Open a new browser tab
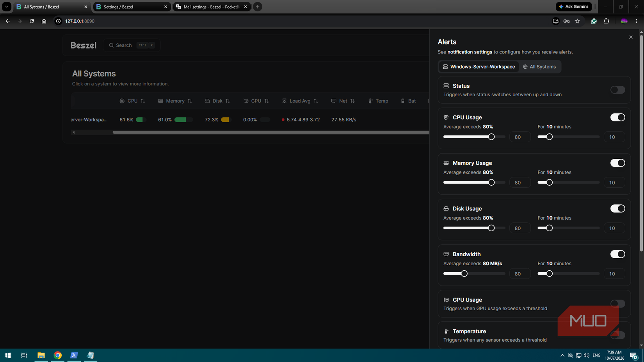Viewport: 644px width, 362px height. pyautogui.click(x=258, y=7)
